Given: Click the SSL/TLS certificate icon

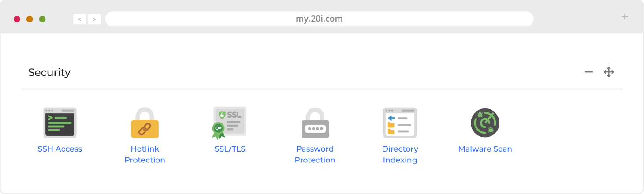Looking at the screenshot, I should coord(230,123).
